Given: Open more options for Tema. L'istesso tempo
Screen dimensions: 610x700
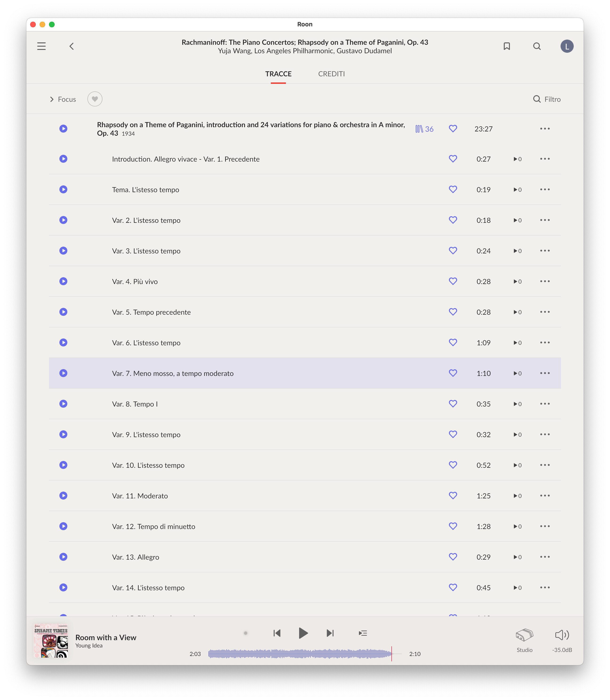Looking at the screenshot, I should click(x=545, y=190).
